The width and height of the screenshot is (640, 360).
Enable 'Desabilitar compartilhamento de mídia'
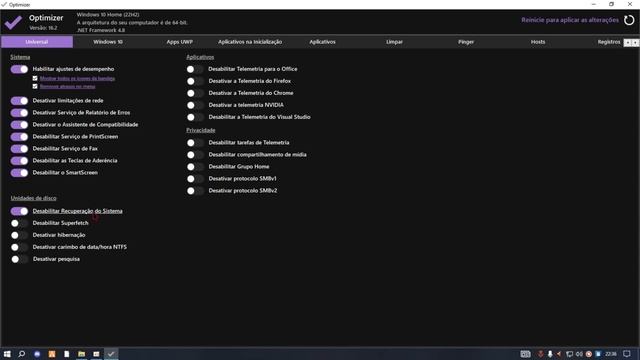pyautogui.click(x=195, y=155)
